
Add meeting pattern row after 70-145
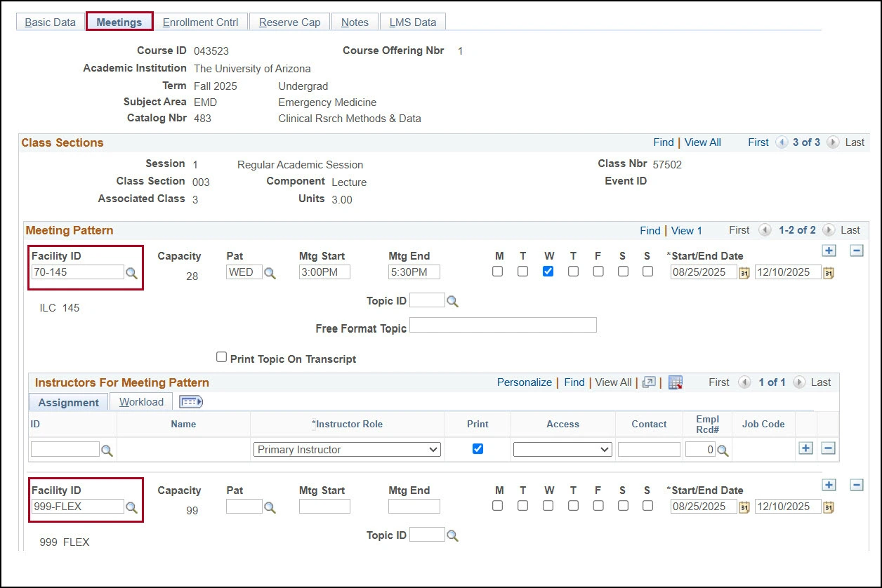pyautogui.click(x=829, y=250)
